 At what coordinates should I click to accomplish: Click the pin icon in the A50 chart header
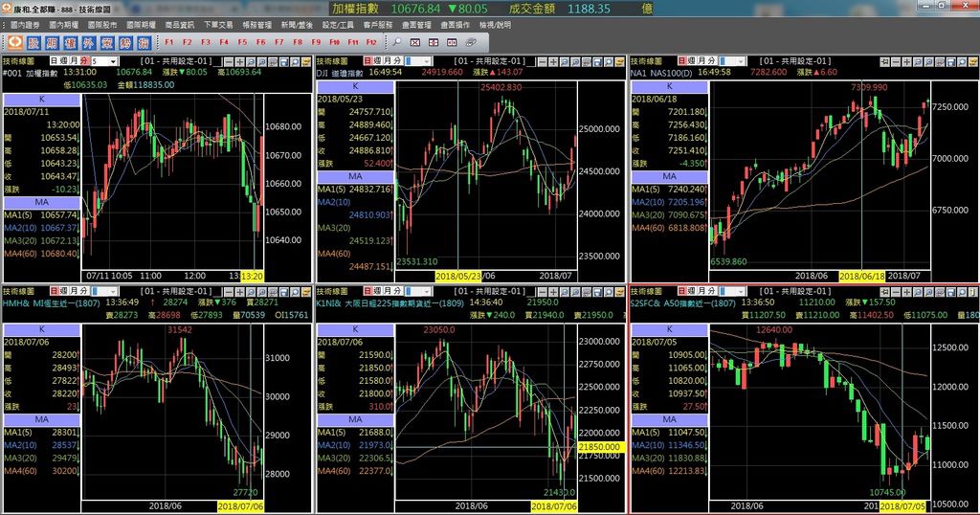point(885,292)
